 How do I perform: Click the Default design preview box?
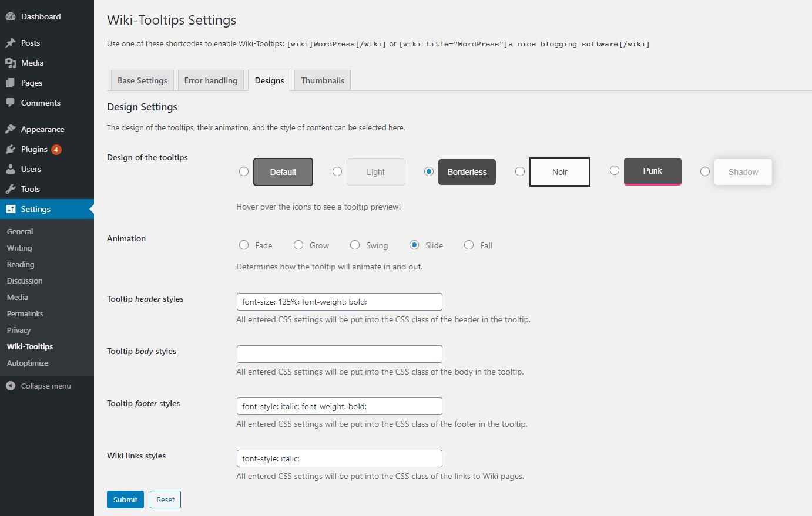(x=283, y=172)
